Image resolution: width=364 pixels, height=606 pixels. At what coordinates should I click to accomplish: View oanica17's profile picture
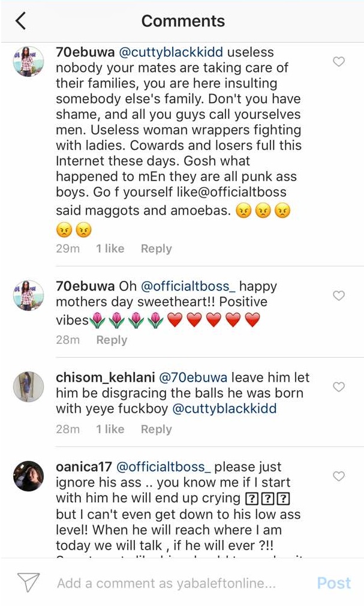click(28, 476)
